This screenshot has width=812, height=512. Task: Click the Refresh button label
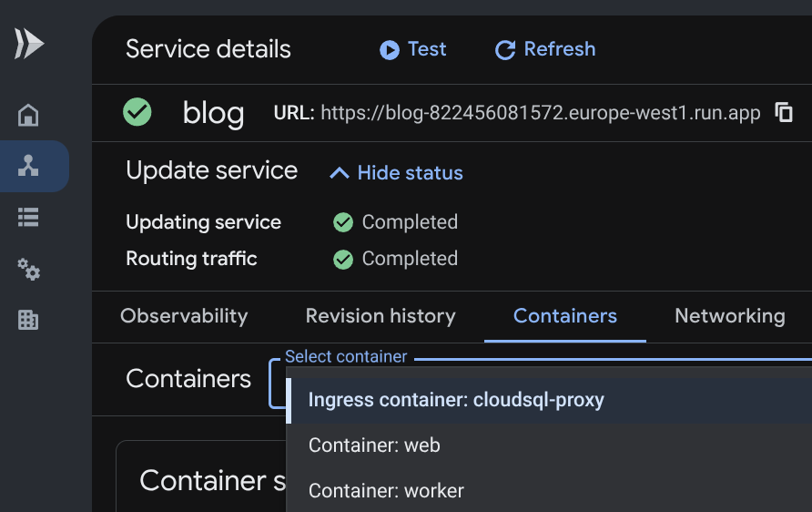[x=560, y=49]
